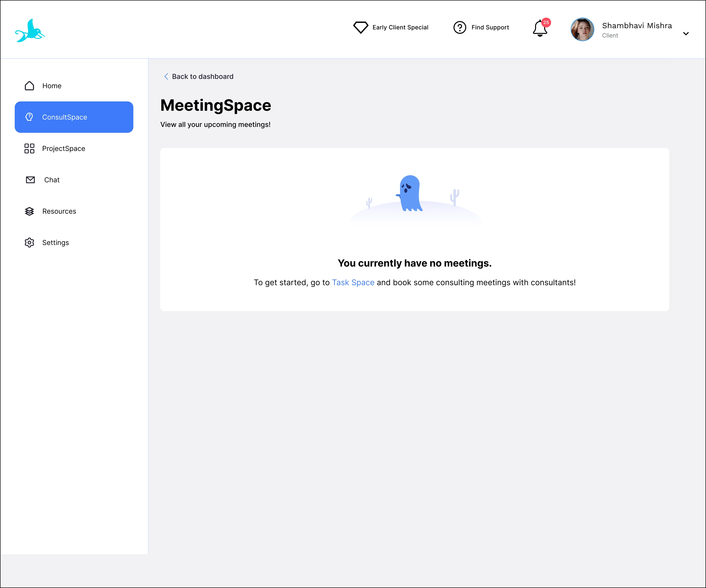
Task: Click the user profile avatar photo
Action: pyautogui.click(x=582, y=30)
